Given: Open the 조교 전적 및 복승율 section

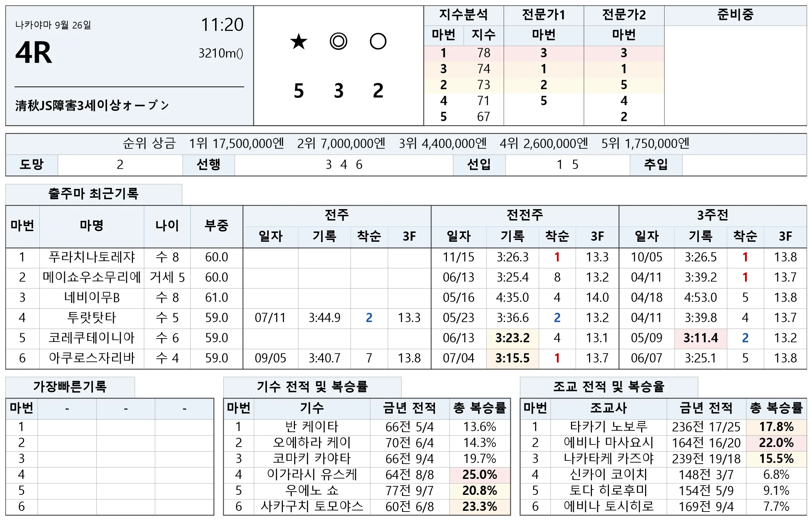Looking at the screenshot, I should (609, 387).
